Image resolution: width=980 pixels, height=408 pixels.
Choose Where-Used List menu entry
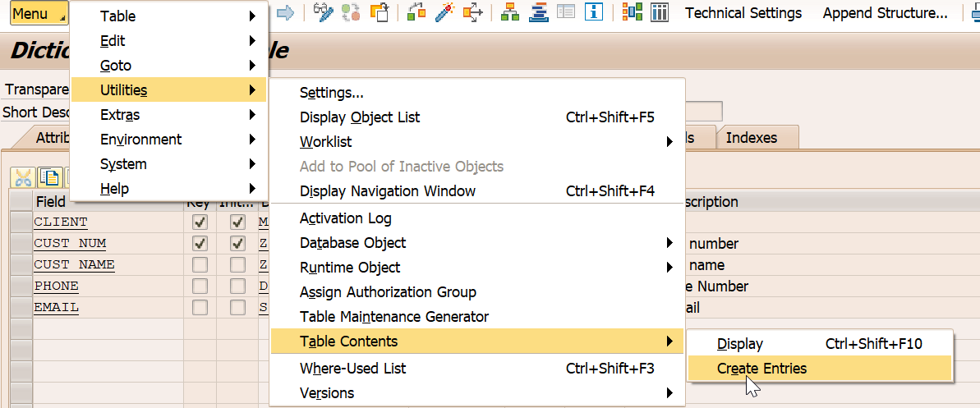point(477,369)
